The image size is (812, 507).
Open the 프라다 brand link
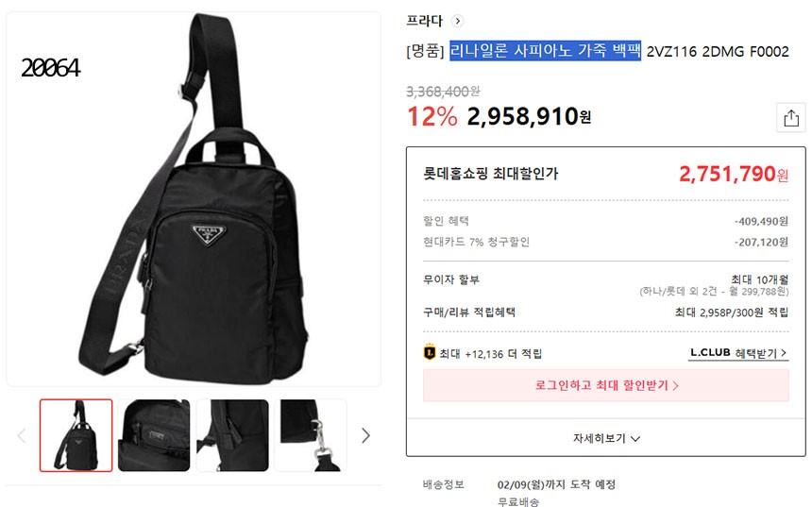pos(425,21)
